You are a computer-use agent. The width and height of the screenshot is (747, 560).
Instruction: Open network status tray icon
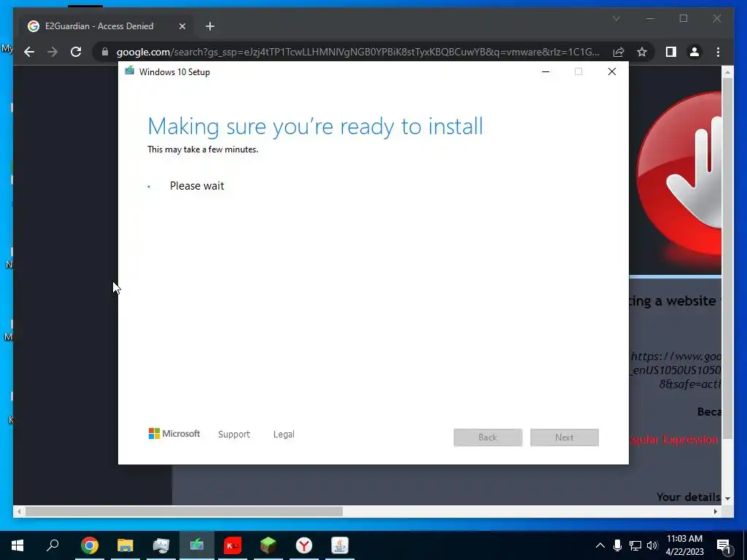tap(635, 545)
